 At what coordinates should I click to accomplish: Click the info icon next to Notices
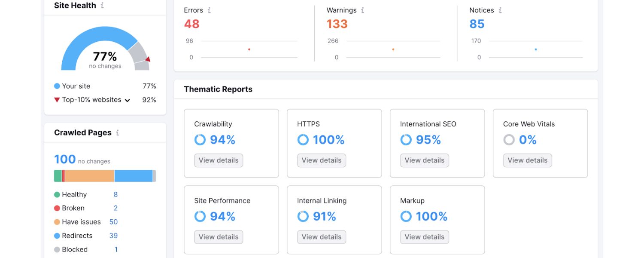click(x=500, y=10)
